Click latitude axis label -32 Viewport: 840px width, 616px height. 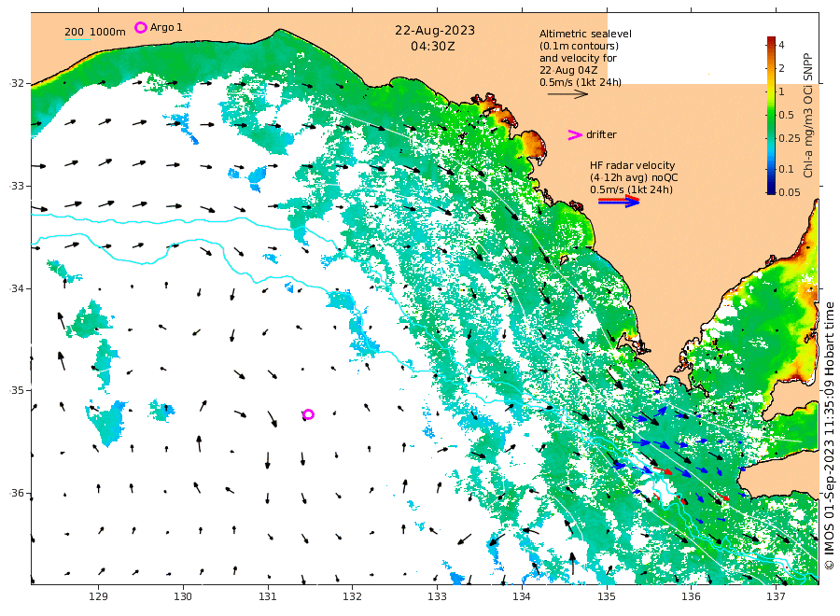[17, 84]
